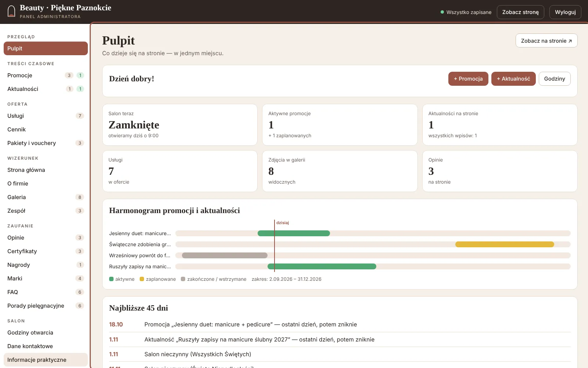Add a new promotion with + Promocja

(468, 79)
